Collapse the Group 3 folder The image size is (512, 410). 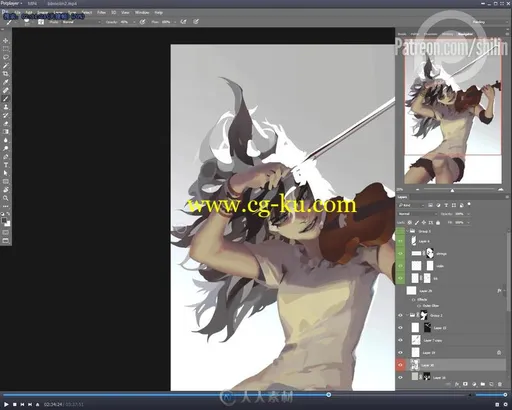[407, 231]
